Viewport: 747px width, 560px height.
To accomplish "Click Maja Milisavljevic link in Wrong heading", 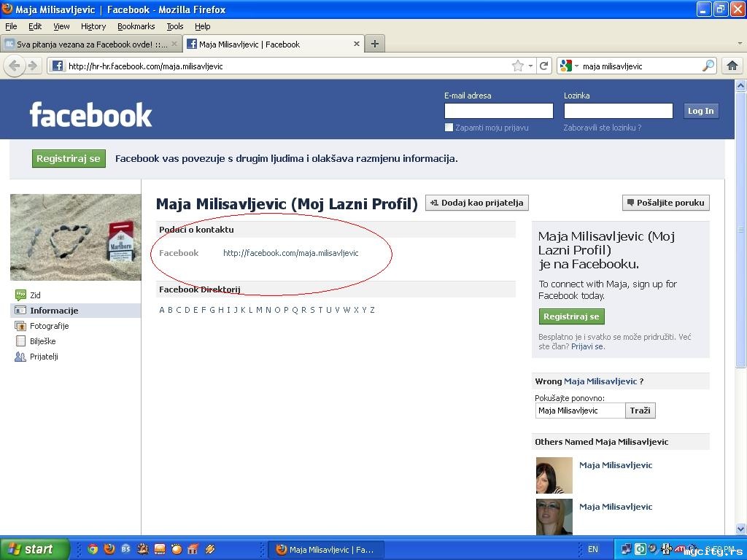I will [600, 381].
